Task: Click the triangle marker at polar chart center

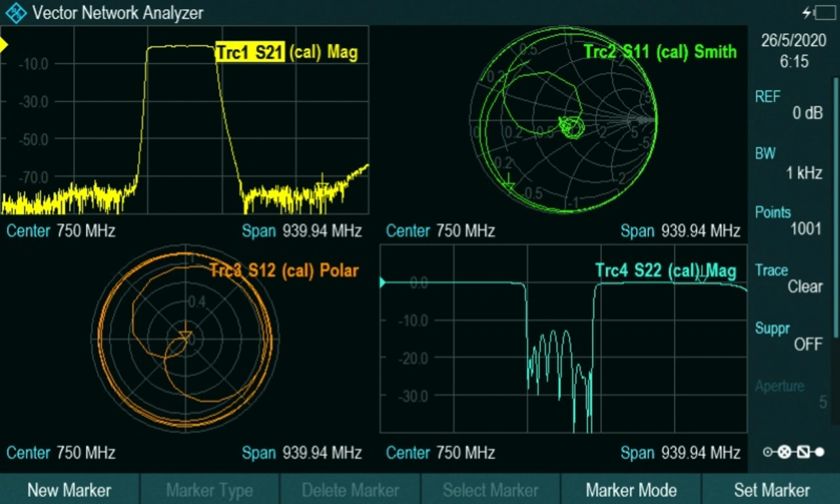Action: [186, 337]
